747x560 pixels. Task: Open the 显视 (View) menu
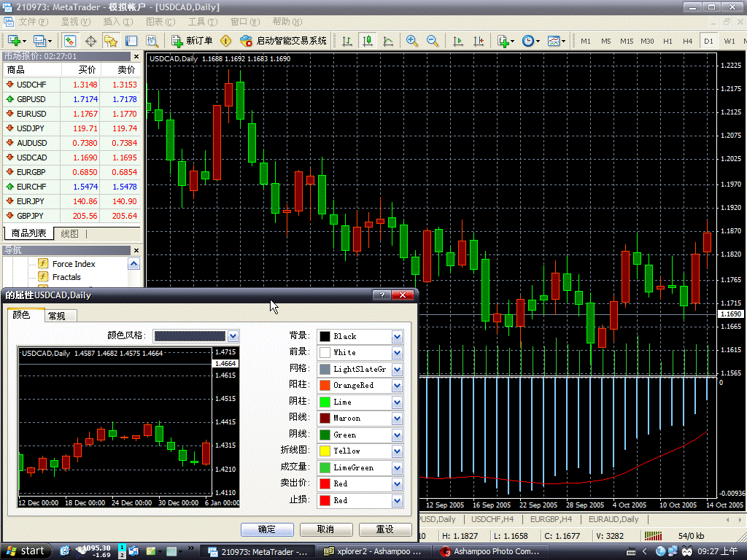[x=75, y=22]
